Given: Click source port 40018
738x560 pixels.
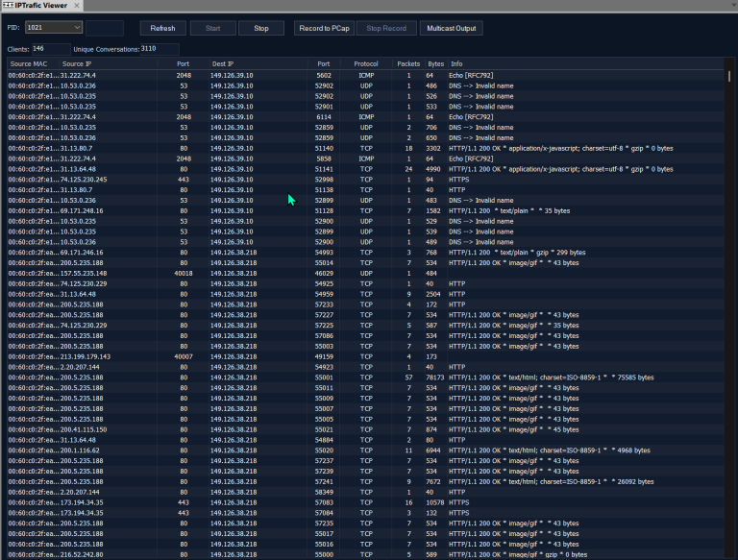Looking at the screenshot, I should pyautogui.click(x=184, y=274).
